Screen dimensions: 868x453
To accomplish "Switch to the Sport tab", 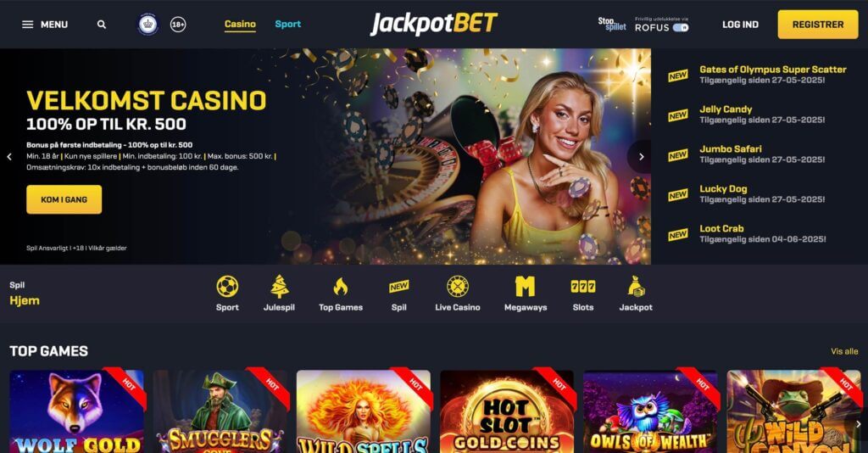I will pyautogui.click(x=288, y=25).
